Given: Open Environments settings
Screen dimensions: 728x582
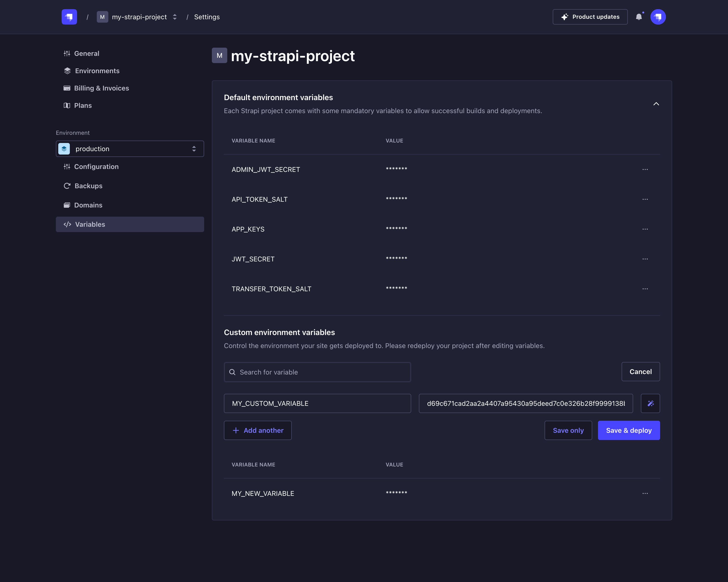Looking at the screenshot, I should [x=91, y=71].
